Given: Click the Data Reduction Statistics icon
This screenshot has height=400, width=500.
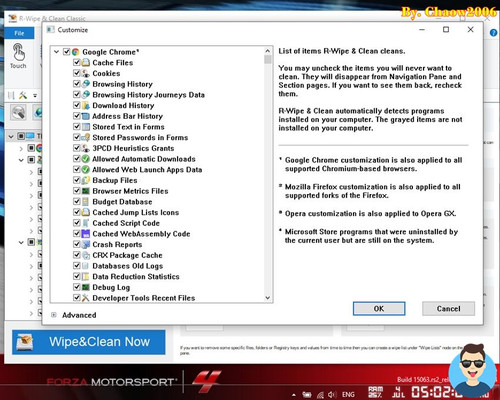Looking at the screenshot, I should coord(86,276).
